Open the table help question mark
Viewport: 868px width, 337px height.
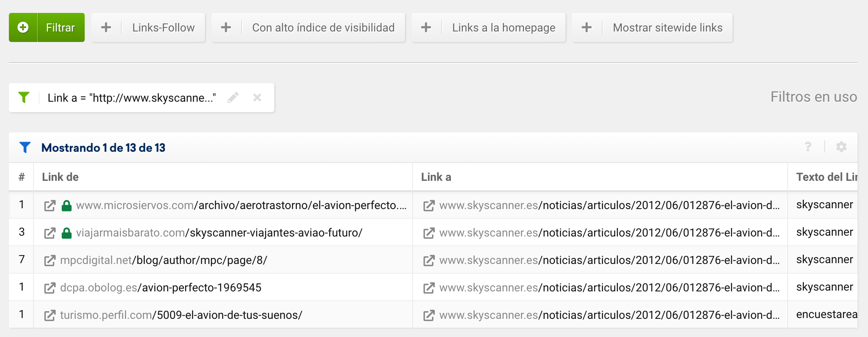coord(808,147)
